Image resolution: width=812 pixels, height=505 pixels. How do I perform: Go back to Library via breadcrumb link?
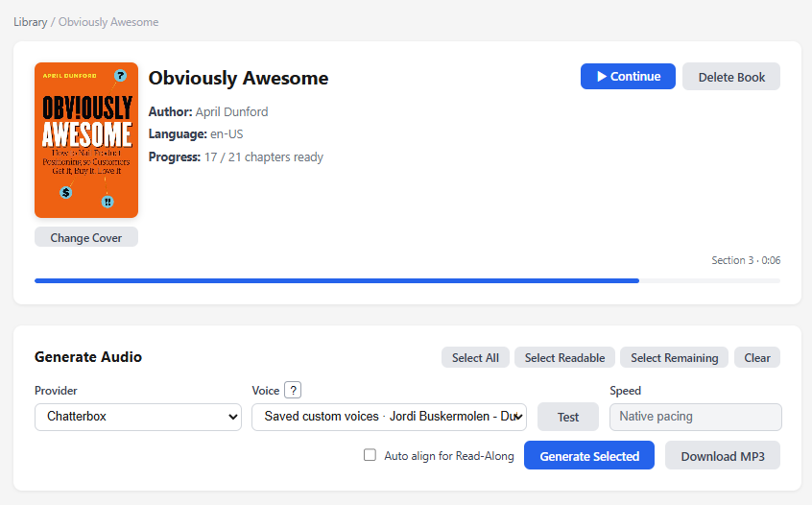coord(30,22)
